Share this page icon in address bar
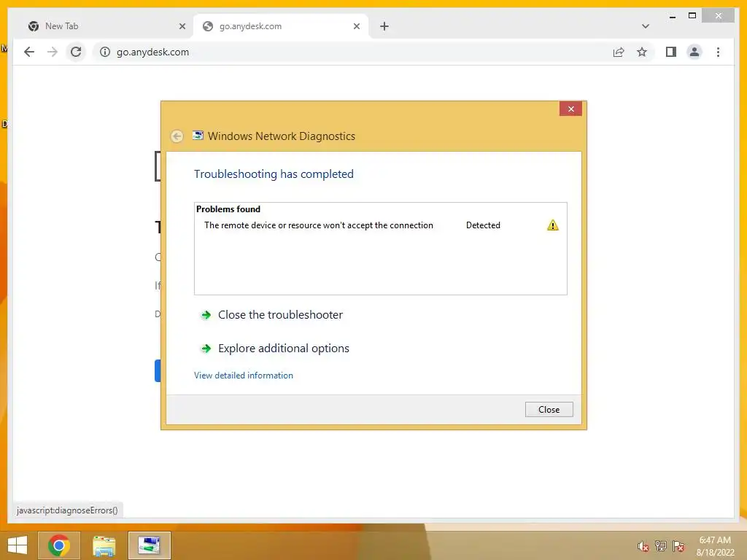Image resolution: width=747 pixels, height=560 pixels. [619, 52]
